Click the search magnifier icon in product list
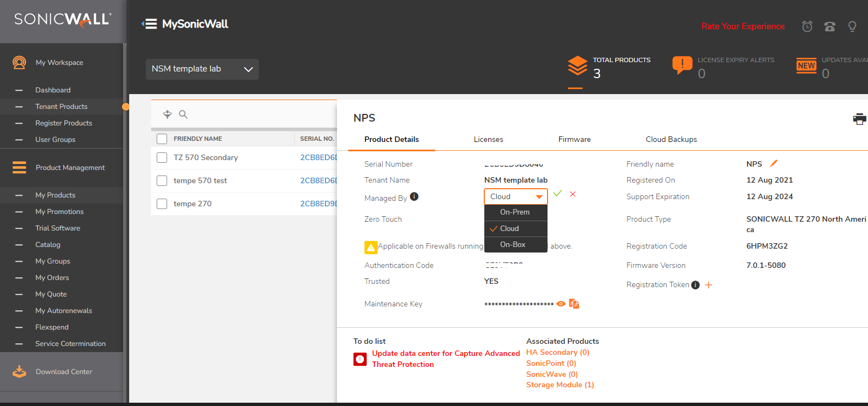868x406 pixels. pyautogui.click(x=183, y=114)
